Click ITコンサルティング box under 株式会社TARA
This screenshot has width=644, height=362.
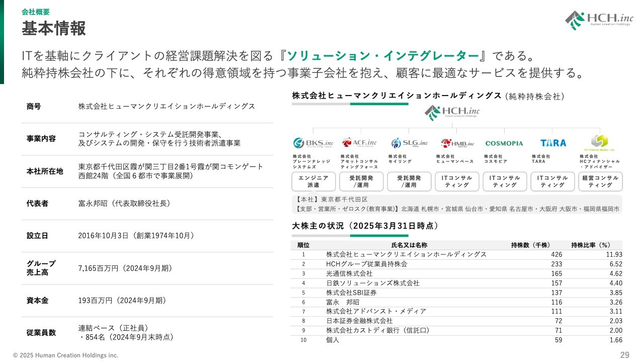click(x=552, y=182)
